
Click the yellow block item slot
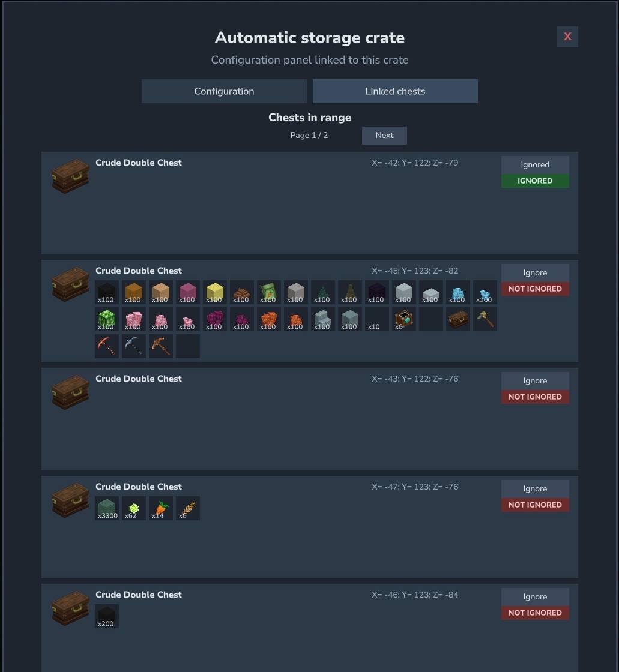coord(214,292)
